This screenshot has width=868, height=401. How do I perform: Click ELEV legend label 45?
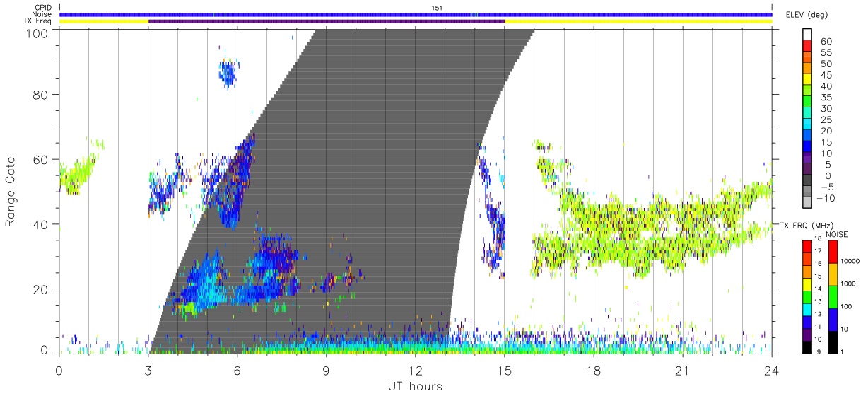pos(826,75)
